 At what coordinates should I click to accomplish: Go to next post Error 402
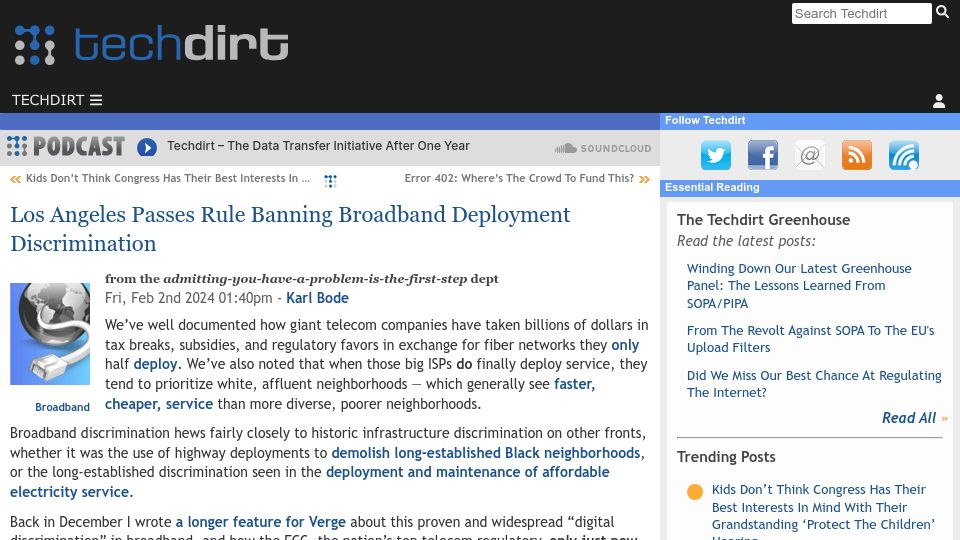tap(519, 178)
